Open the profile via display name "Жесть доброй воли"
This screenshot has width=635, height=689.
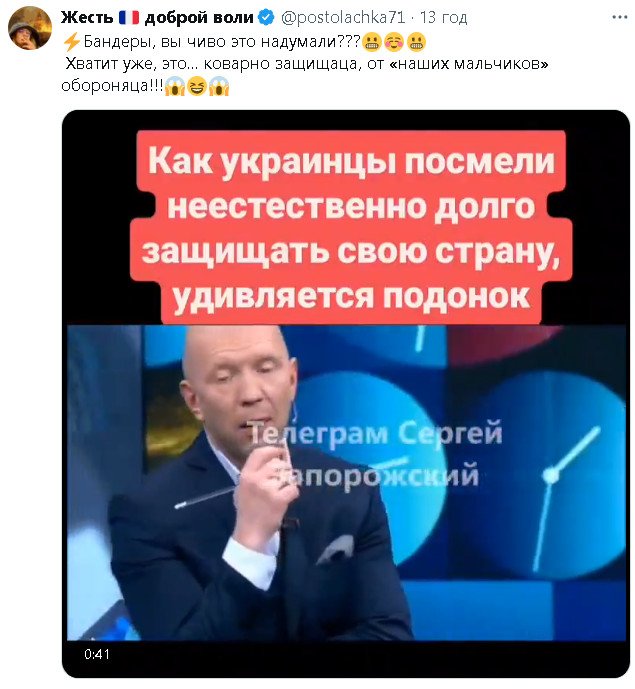coord(157,18)
